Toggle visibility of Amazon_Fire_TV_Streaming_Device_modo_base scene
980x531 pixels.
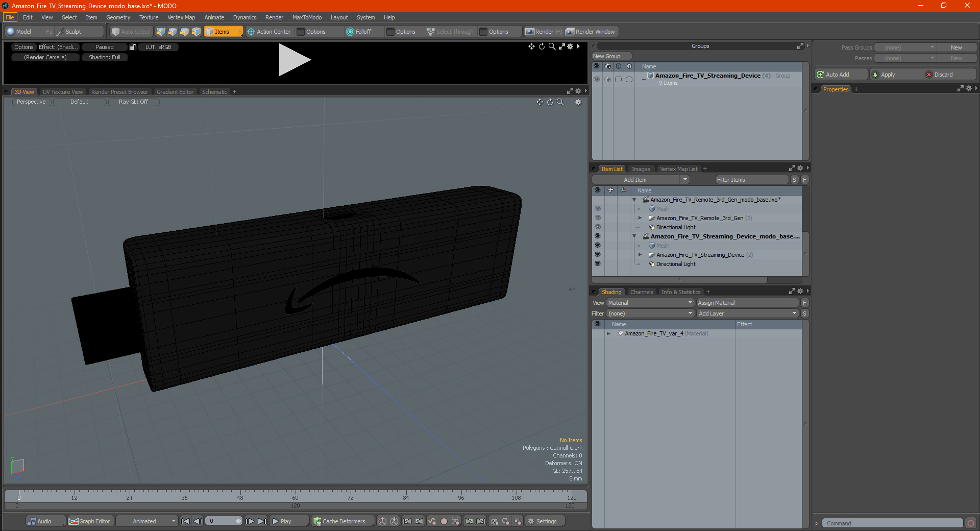click(x=597, y=236)
